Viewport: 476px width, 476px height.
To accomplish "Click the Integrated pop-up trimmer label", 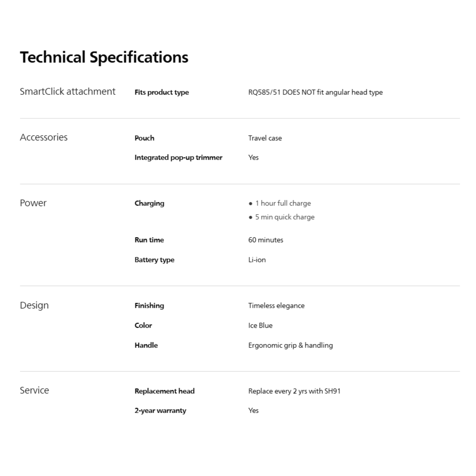I will point(178,158).
